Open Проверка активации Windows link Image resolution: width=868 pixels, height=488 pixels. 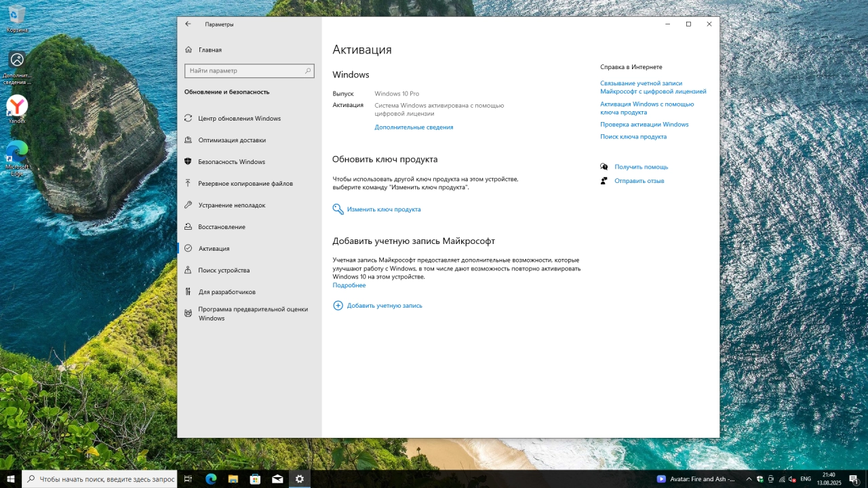point(644,124)
